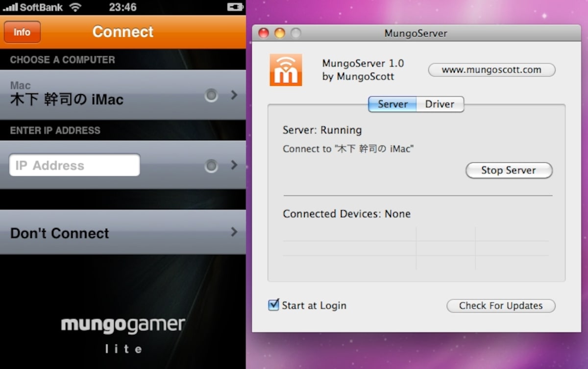Minimize MungoServer window with yellow button

tap(279, 33)
